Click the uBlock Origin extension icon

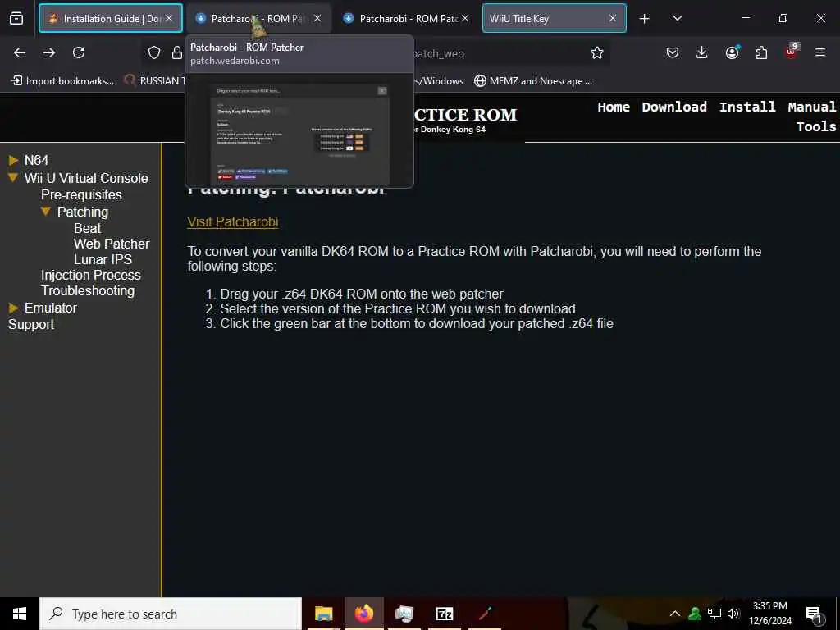[792, 52]
